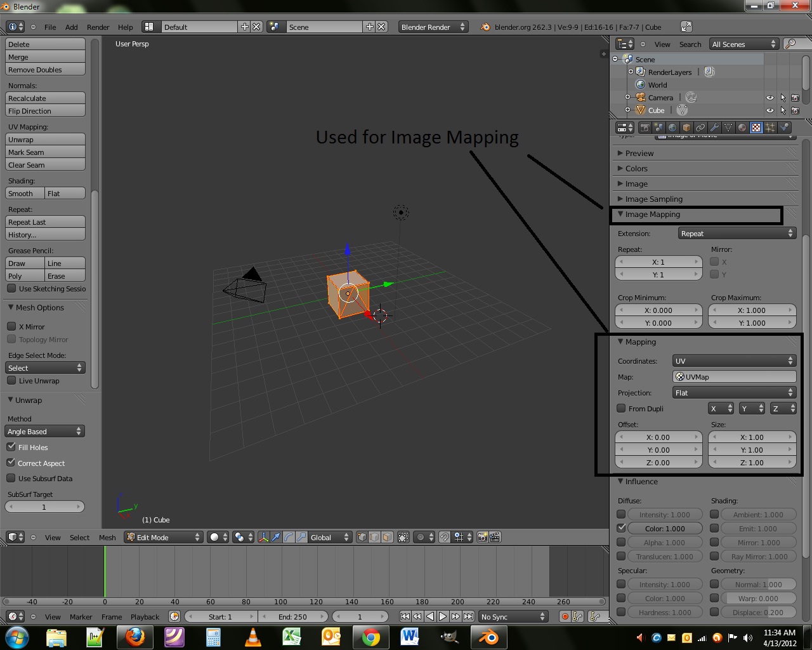The height and width of the screenshot is (650, 812).
Task: Toggle Camera visibility eye in outliner
Action: point(770,98)
